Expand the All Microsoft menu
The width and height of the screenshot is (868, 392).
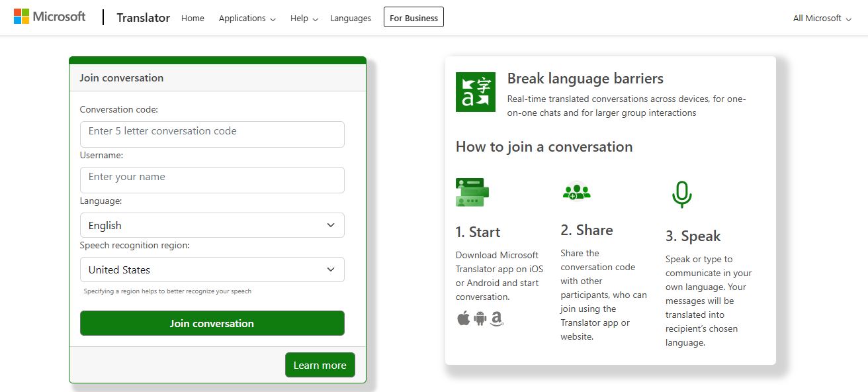pos(822,19)
